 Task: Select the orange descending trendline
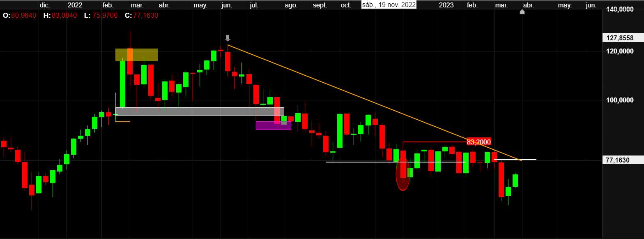pyautogui.click(x=374, y=102)
